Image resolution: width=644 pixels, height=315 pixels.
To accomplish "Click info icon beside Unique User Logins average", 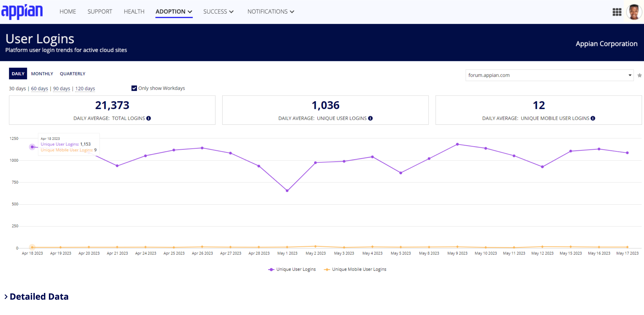I will 370,118.
